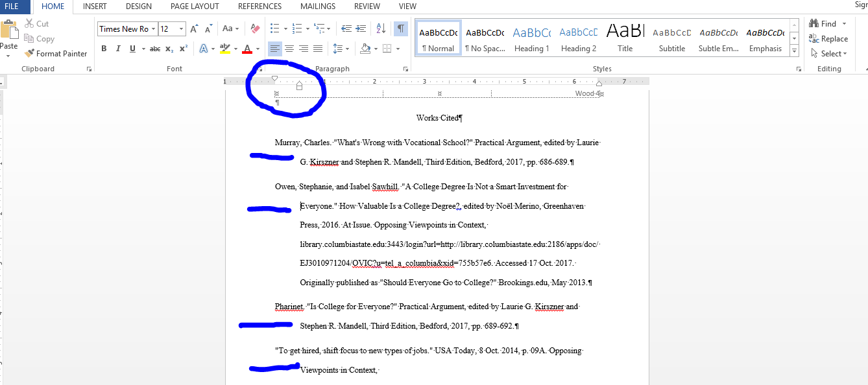Viewport: 868px width, 385px height.
Task: Toggle Bold formatting
Action: point(103,49)
